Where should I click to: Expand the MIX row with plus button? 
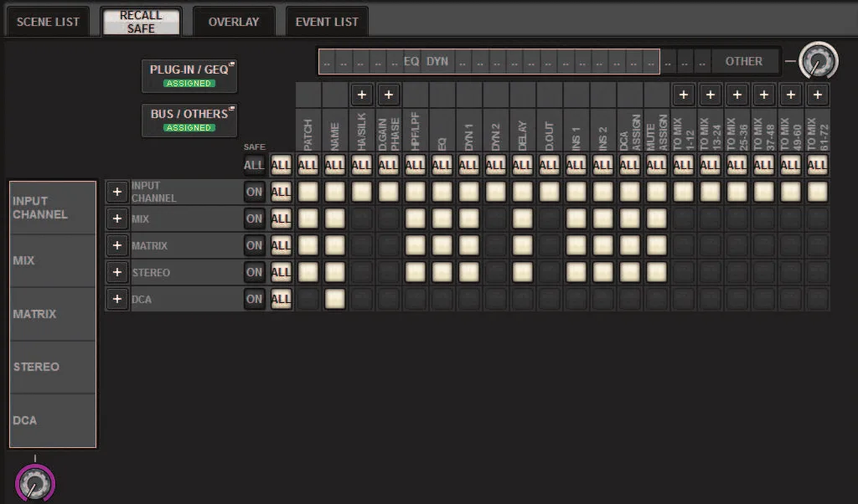[x=117, y=219]
